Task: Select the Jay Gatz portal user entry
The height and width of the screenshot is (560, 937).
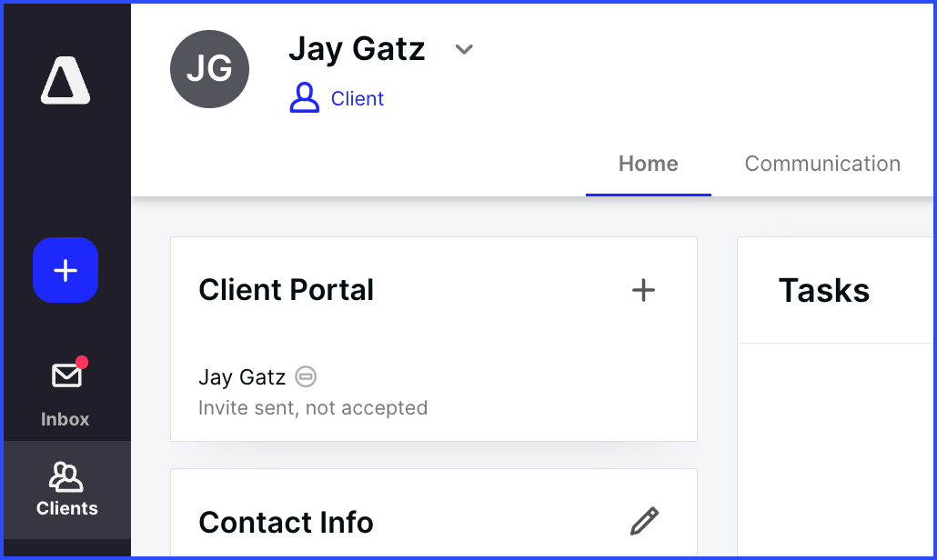Action: point(242,377)
